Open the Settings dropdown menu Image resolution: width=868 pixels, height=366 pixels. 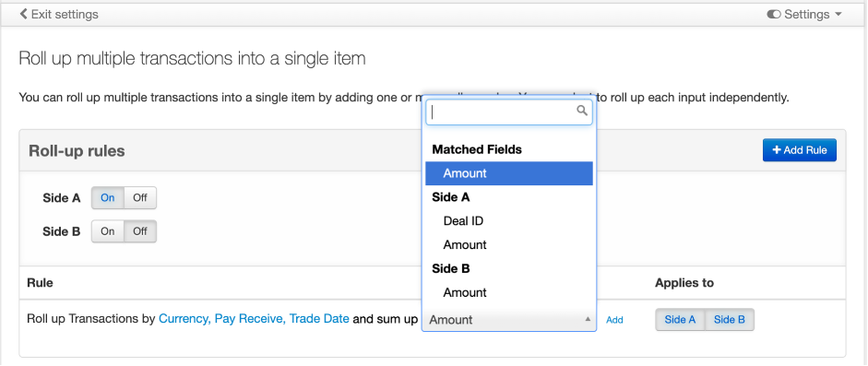pyautogui.click(x=804, y=15)
